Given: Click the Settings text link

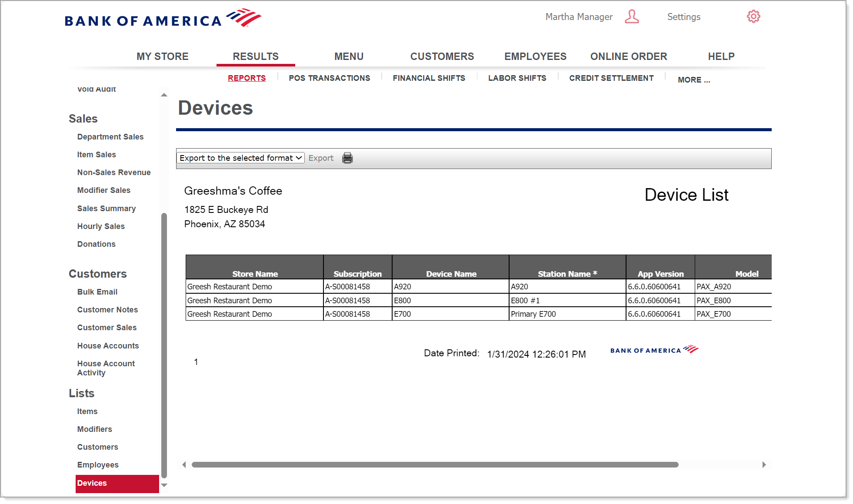Looking at the screenshot, I should click(x=684, y=17).
